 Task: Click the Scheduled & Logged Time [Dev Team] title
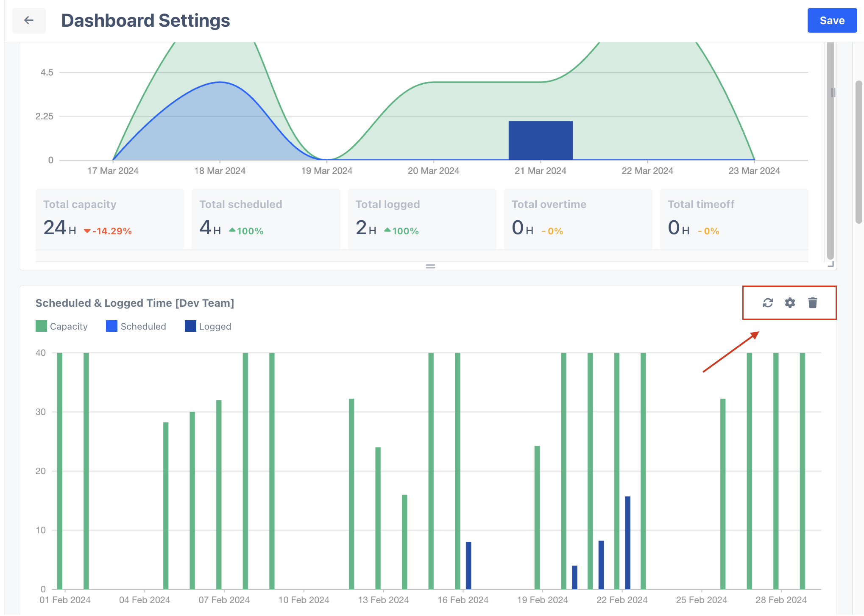(135, 303)
